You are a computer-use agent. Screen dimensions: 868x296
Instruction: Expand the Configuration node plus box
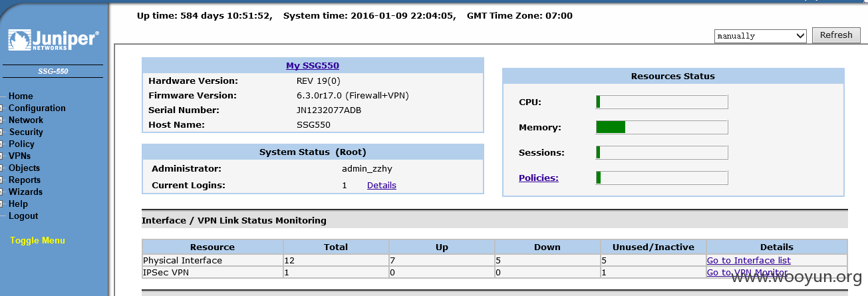[x=2, y=108]
